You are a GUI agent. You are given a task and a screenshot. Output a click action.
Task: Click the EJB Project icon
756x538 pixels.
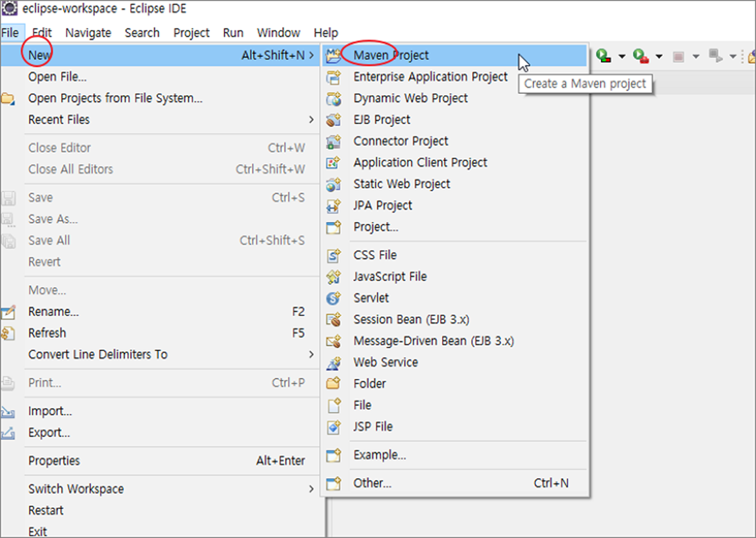tap(334, 120)
